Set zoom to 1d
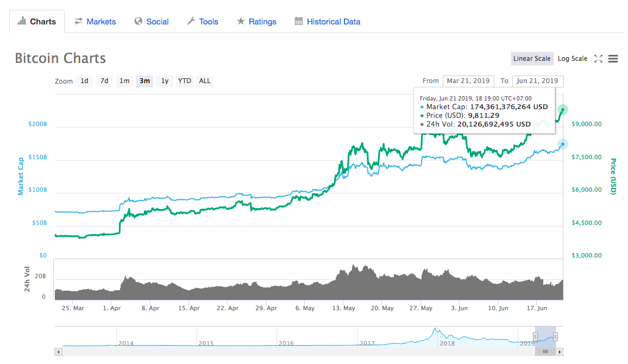Image resolution: width=628 pixels, height=364 pixels. [x=84, y=81]
